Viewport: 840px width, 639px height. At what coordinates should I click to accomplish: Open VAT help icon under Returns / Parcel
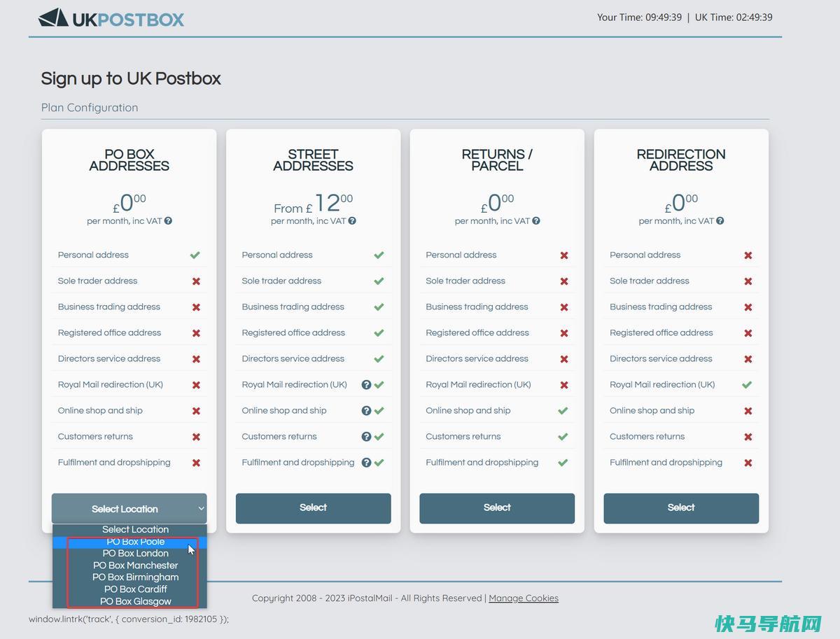pos(536,221)
